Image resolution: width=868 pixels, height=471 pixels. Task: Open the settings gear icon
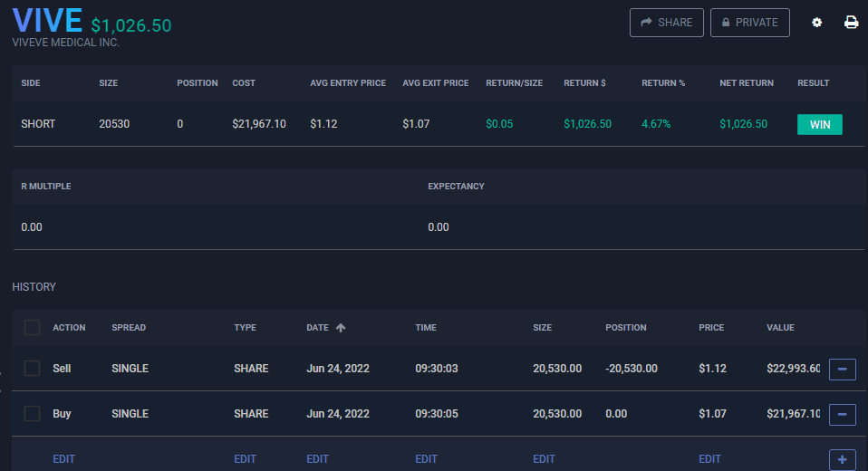pyautogui.click(x=816, y=23)
